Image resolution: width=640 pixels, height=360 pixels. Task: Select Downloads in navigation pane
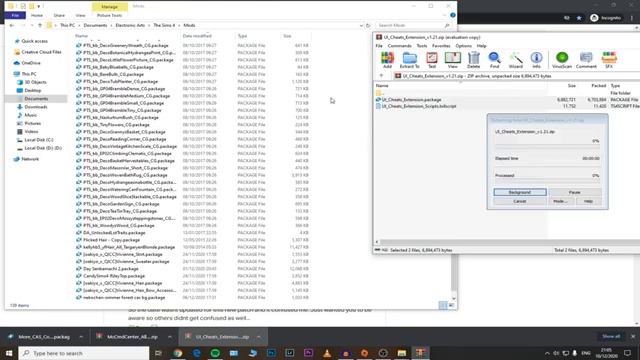pos(36,107)
